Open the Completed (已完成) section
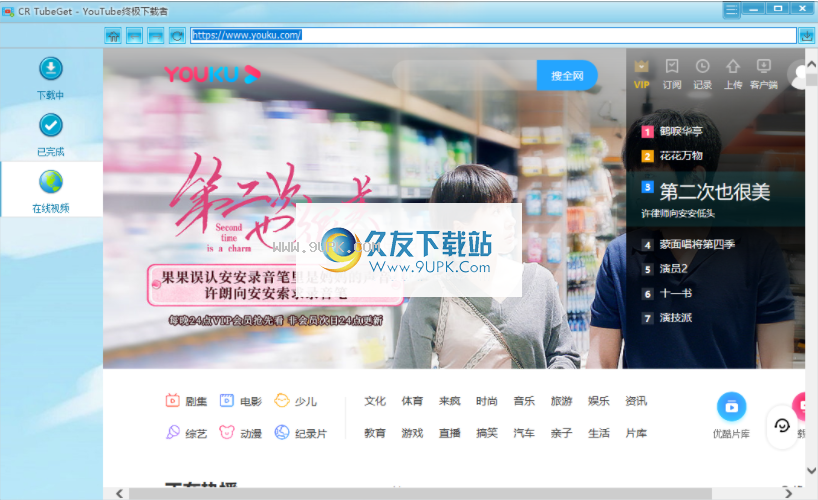Image resolution: width=818 pixels, height=500 pixels. (51, 135)
